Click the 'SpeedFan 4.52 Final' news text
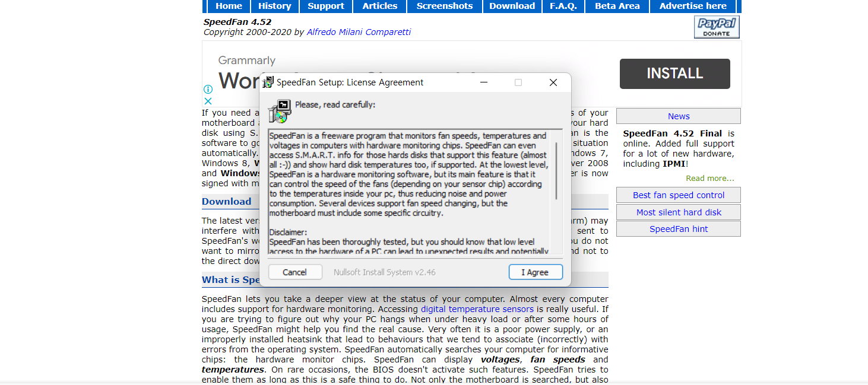Viewport: 868px width, 385px height. coord(674,133)
